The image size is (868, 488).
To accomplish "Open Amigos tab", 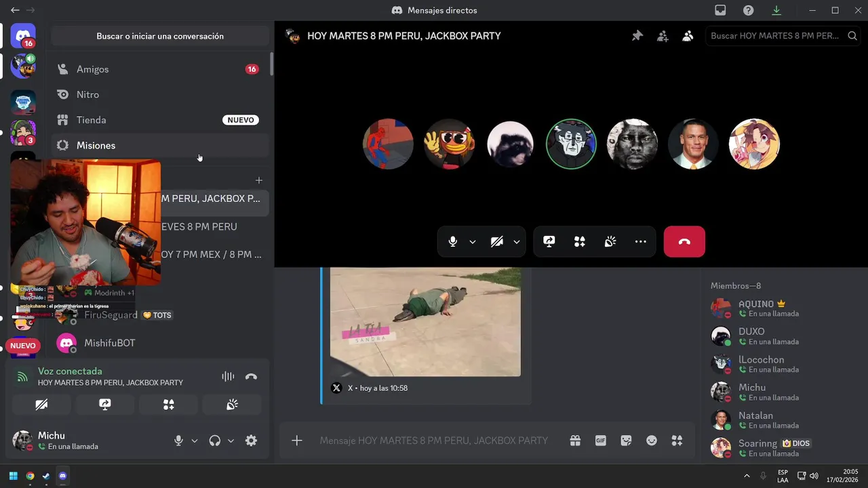I will point(160,69).
